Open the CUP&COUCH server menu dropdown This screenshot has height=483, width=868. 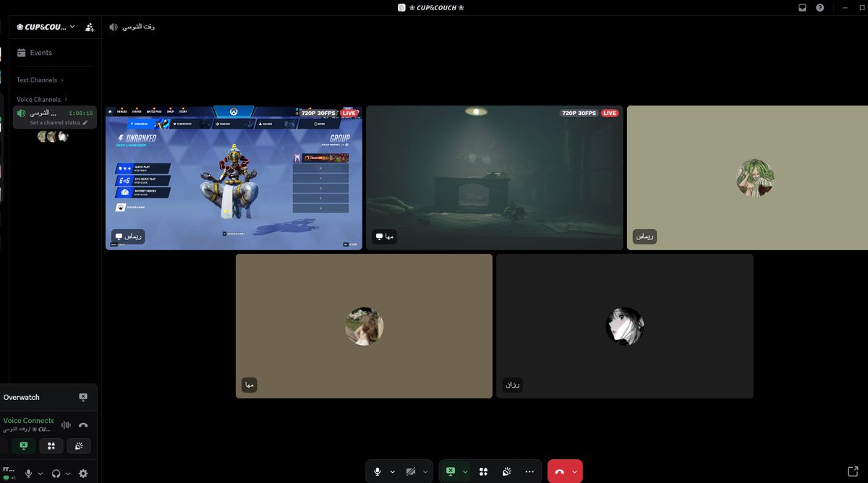[x=46, y=27]
